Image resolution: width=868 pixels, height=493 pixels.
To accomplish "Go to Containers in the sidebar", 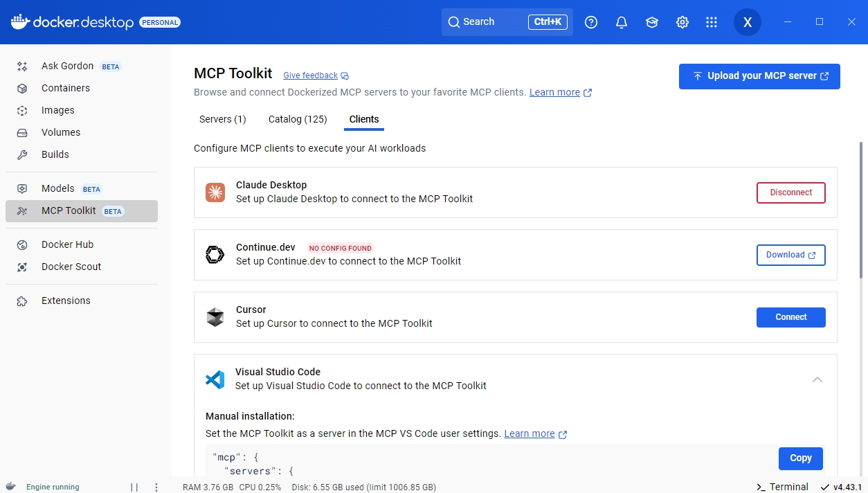I will 81,88.
